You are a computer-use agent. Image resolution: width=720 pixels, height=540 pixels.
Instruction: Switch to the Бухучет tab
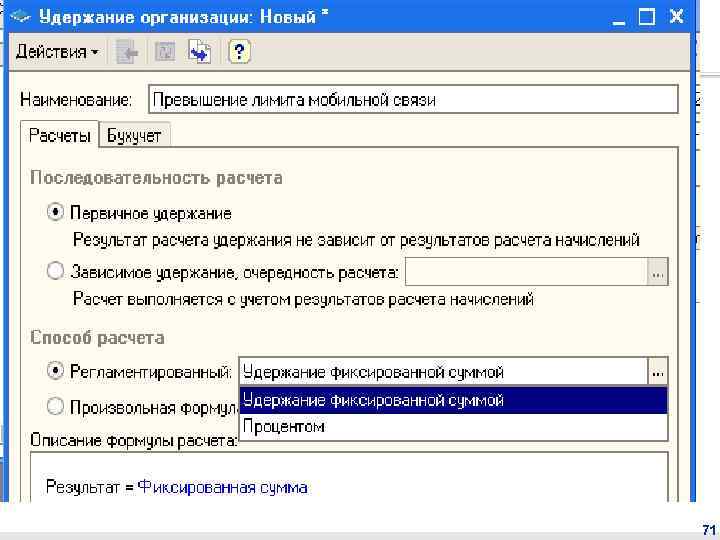134,136
